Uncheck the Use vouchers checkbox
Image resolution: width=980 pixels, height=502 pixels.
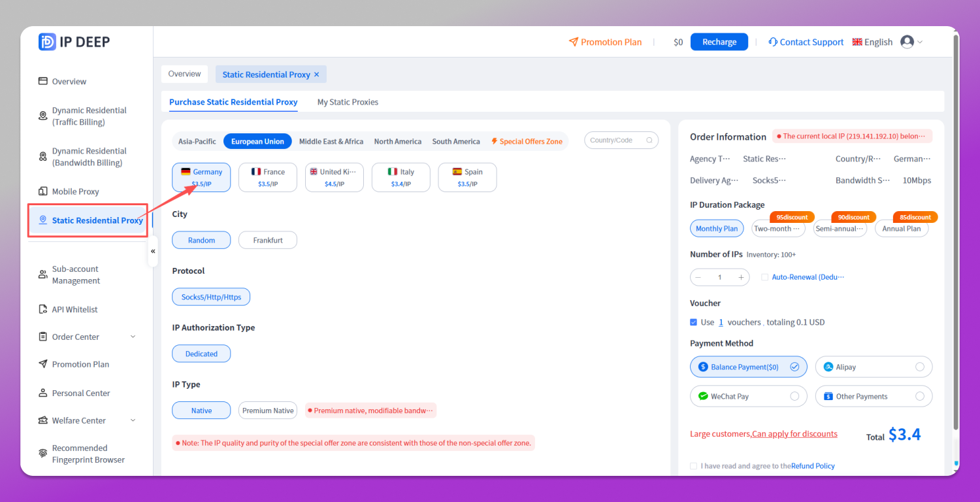[x=693, y=322]
